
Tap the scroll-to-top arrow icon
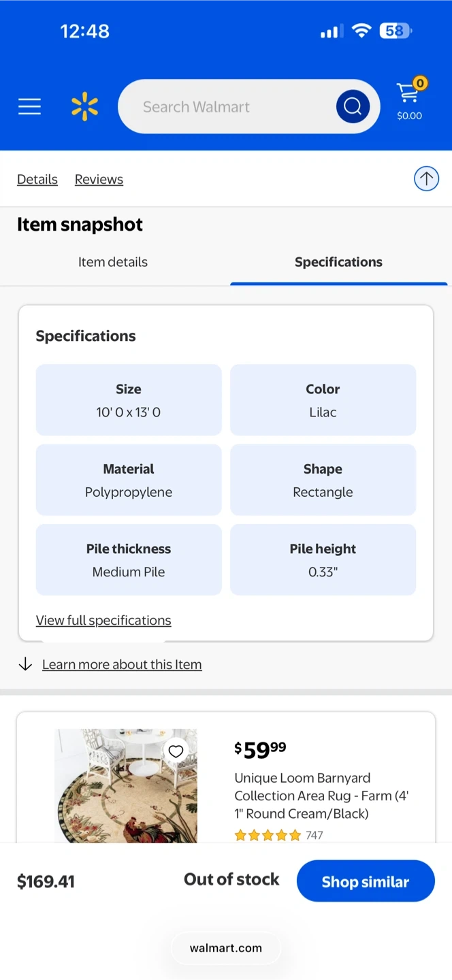(x=426, y=179)
